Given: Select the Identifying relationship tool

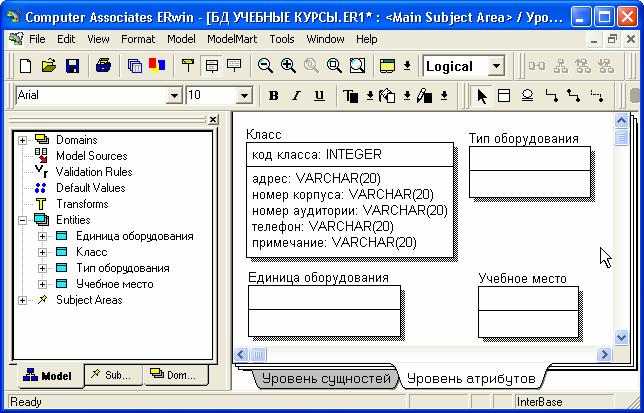Looking at the screenshot, I should [551, 96].
